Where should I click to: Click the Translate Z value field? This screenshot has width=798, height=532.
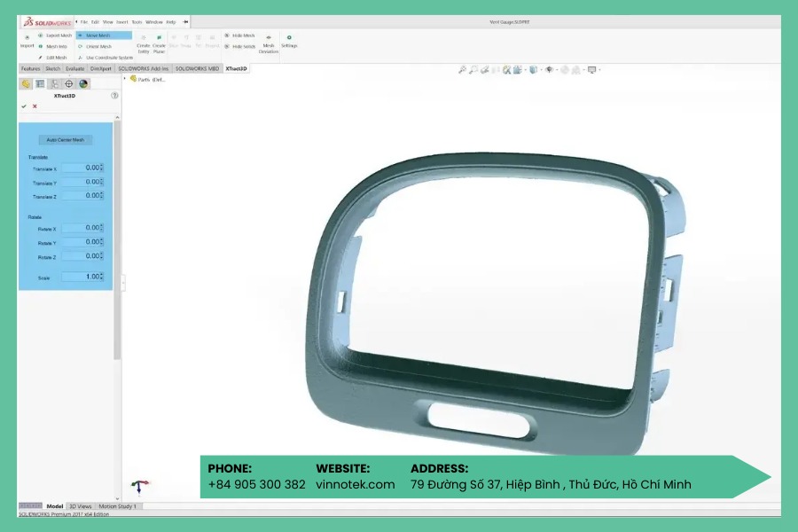tap(82, 195)
